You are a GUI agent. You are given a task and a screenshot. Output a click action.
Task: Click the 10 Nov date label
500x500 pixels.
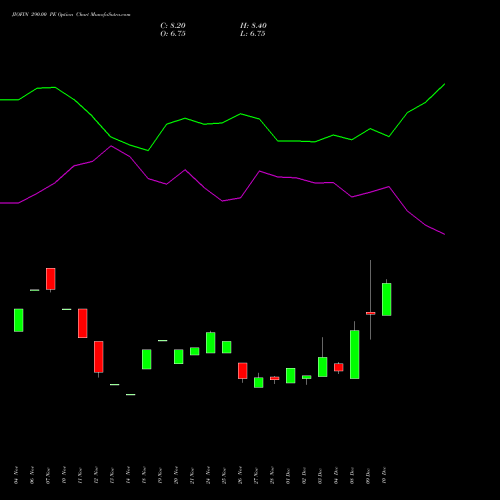click(64, 475)
